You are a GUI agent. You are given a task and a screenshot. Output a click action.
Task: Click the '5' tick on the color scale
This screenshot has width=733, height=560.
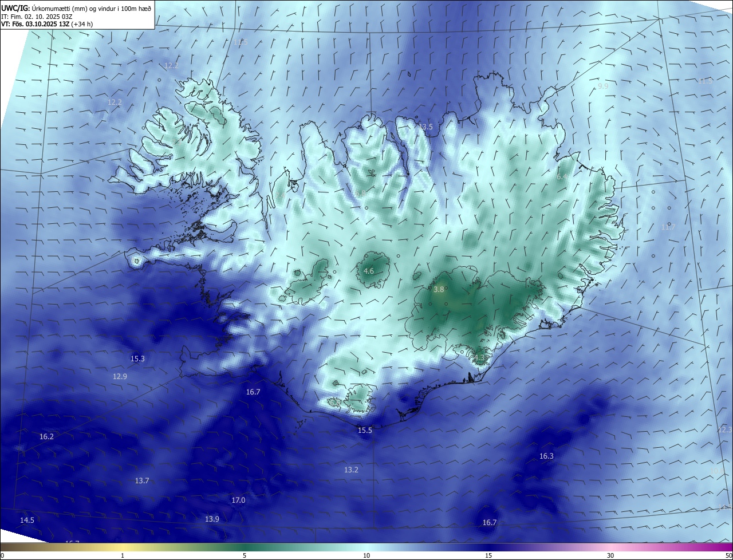(245, 555)
